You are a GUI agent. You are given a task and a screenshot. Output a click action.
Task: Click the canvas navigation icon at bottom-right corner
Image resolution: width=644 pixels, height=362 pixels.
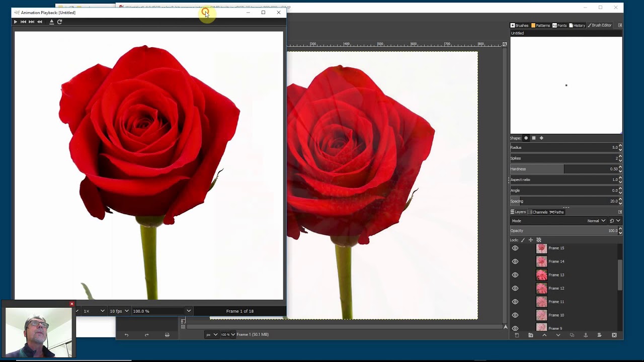[505, 327]
